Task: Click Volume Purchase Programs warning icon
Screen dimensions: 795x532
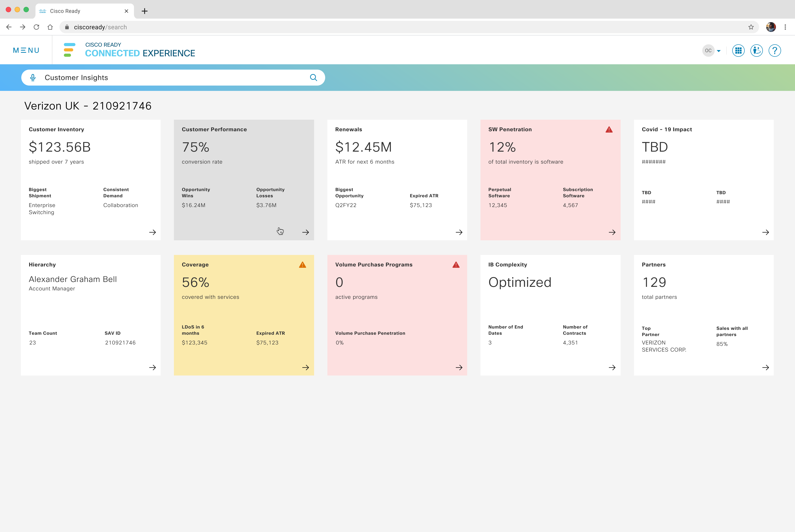Action: [x=456, y=265]
